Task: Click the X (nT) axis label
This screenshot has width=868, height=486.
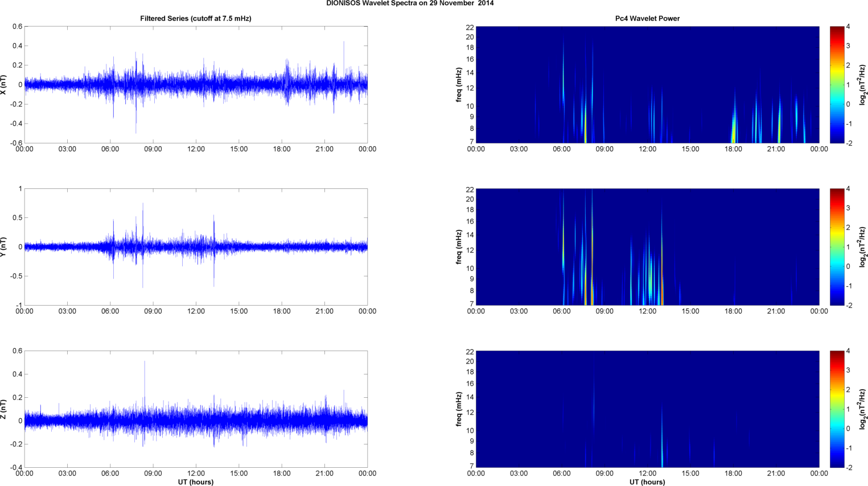Action: (x=4, y=84)
